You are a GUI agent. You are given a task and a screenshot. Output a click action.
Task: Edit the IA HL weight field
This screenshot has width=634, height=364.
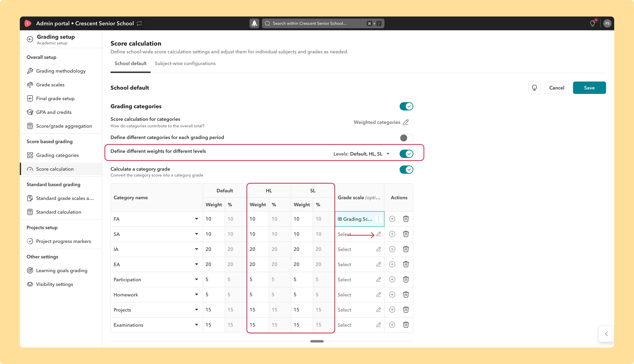pos(258,249)
